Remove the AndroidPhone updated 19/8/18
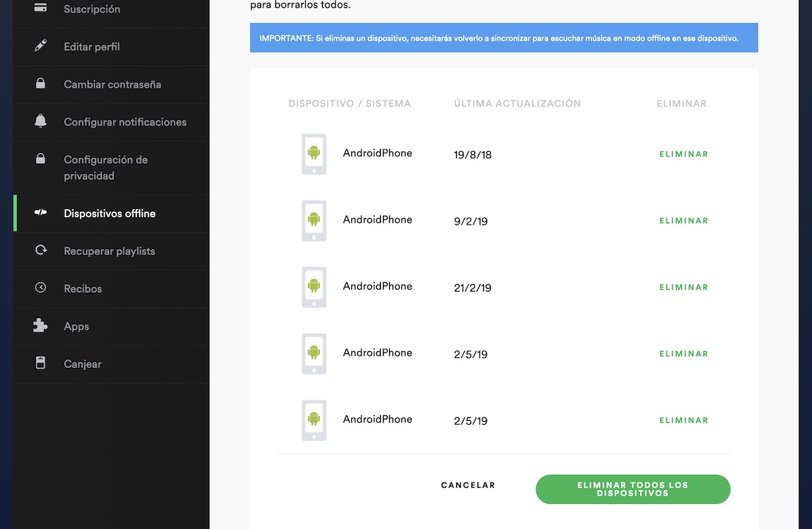Image resolution: width=812 pixels, height=529 pixels. point(683,154)
